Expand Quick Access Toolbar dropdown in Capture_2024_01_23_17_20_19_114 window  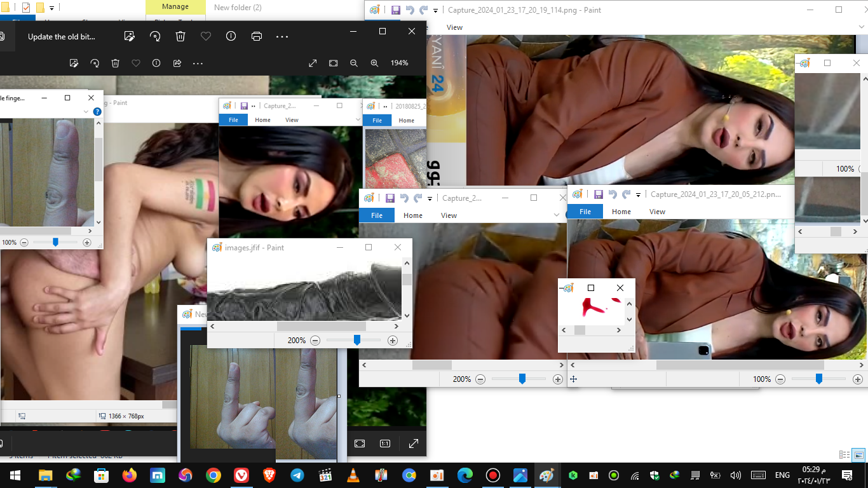click(435, 10)
